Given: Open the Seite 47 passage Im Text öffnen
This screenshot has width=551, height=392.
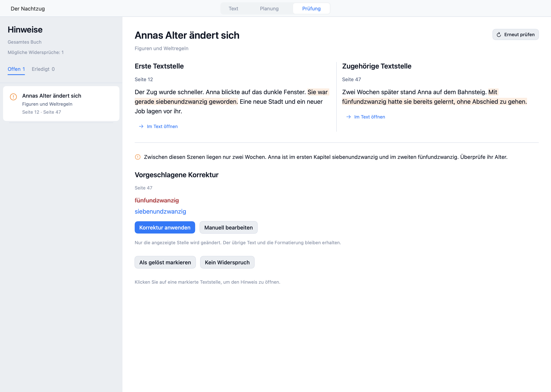Looking at the screenshot, I should [365, 117].
